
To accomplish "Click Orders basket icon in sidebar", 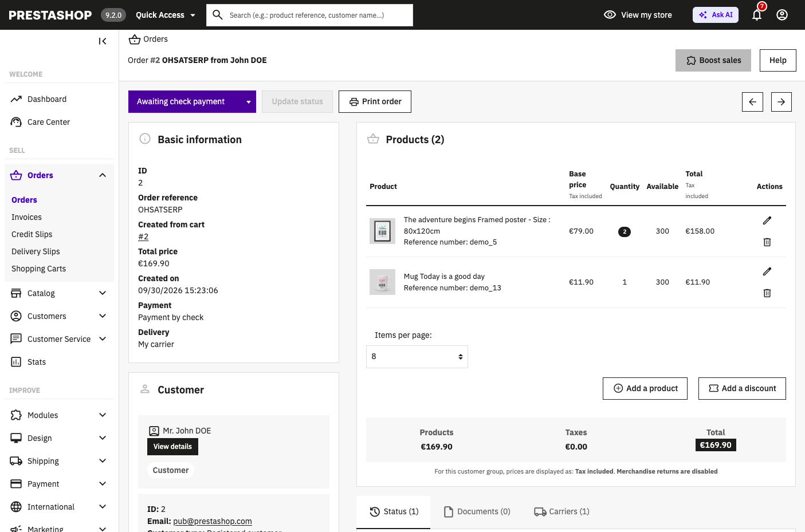I will (16, 175).
